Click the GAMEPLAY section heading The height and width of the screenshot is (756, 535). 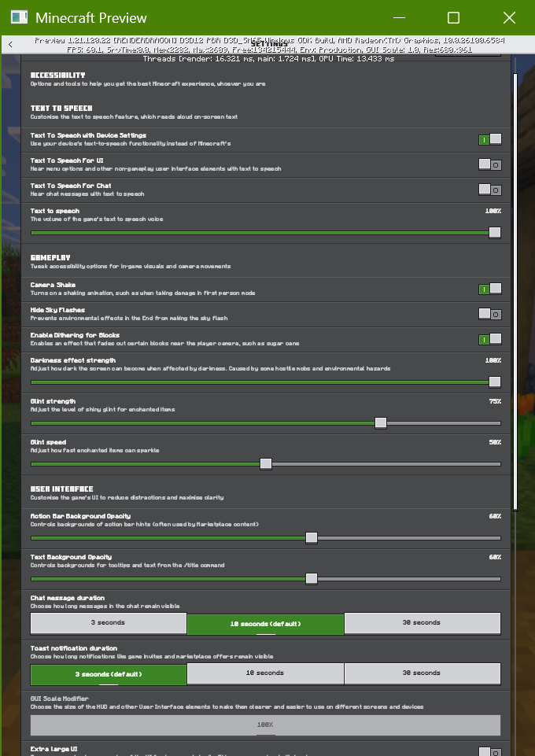click(x=50, y=257)
